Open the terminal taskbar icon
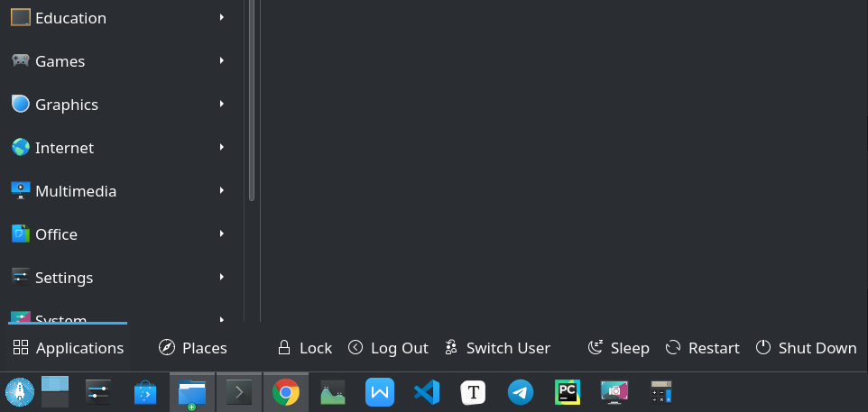This screenshot has width=868, height=412. [238, 393]
